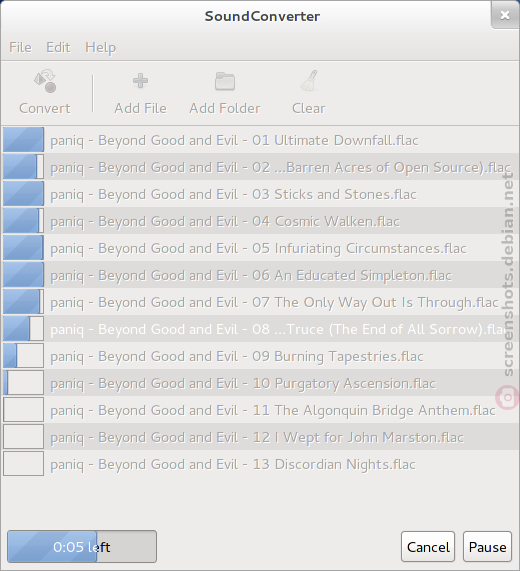The height and width of the screenshot is (571, 520).
Task: Click the Add File plus icon
Action: 140,81
